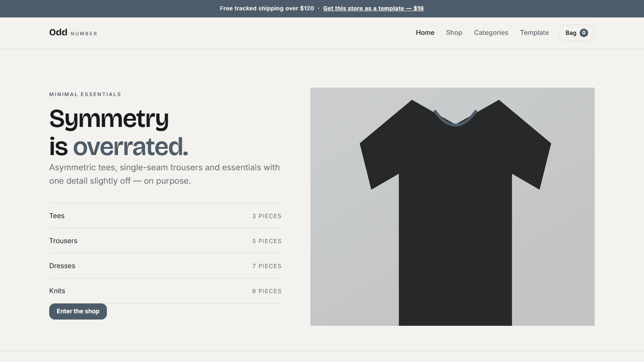Image resolution: width=644 pixels, height=362 pixels.
Task: Open the Odd Number logo link
Action: click(73, 33)
